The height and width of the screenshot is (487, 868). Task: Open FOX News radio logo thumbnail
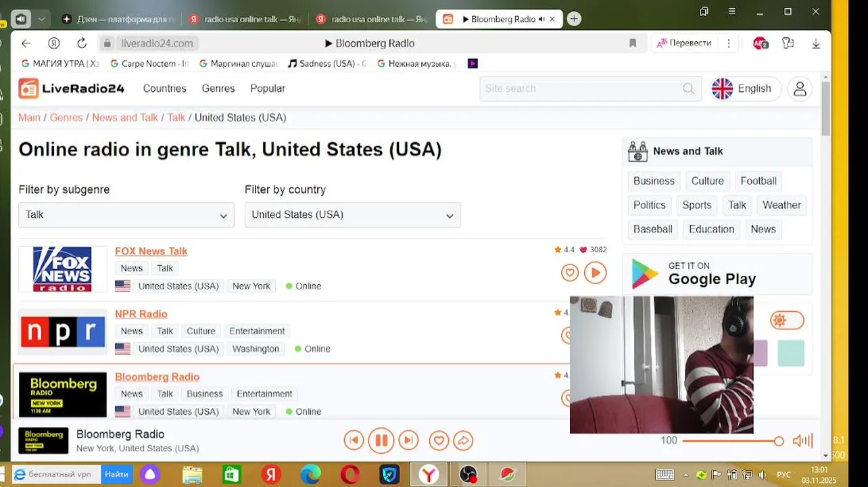tap(62, 269)
